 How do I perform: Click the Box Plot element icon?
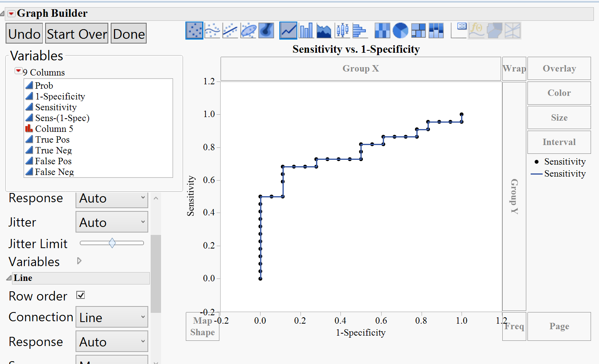342,30
